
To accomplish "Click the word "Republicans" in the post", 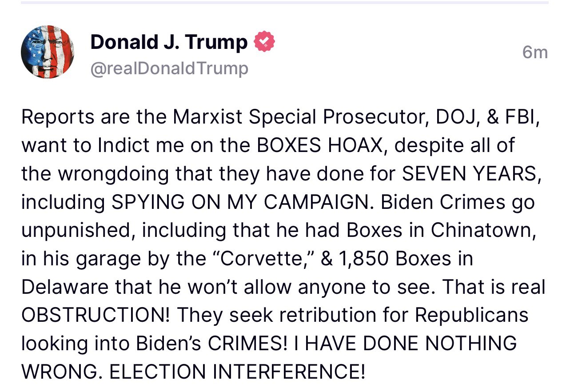I will pyautogui.click(x=472, y=316).
